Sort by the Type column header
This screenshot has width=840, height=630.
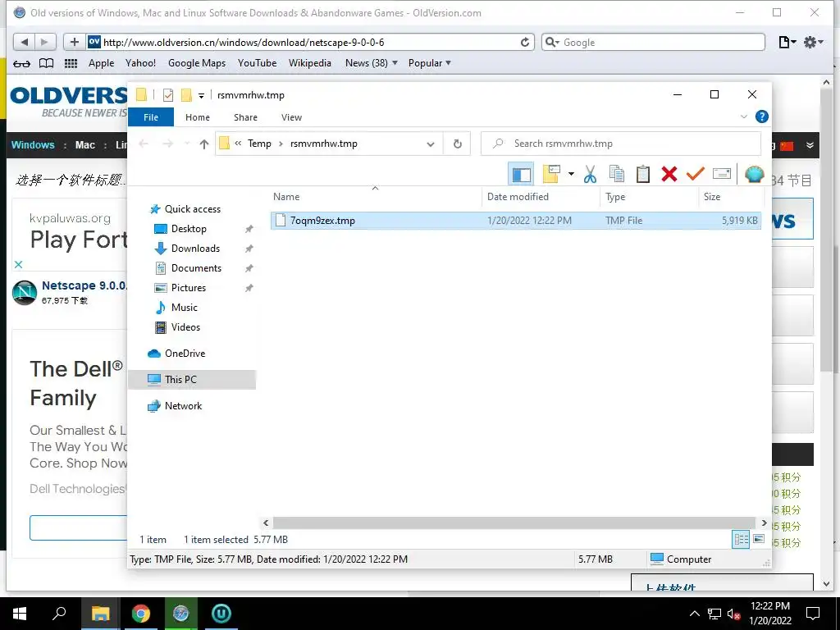649,197
